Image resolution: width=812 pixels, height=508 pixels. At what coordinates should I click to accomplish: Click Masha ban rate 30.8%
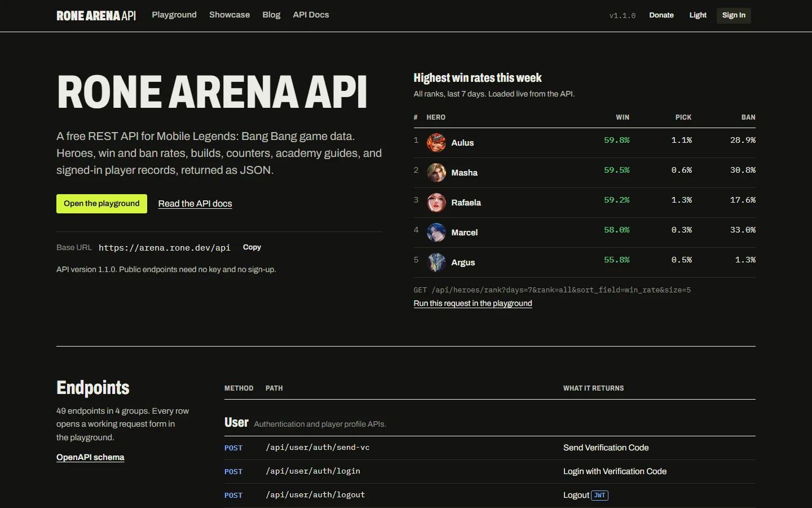click(x=743, y=170)
